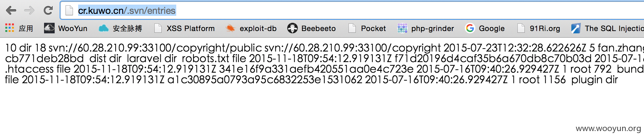Open the WooYun bookmark label
This screenshot has height=138, width=644.
[73, 28]
